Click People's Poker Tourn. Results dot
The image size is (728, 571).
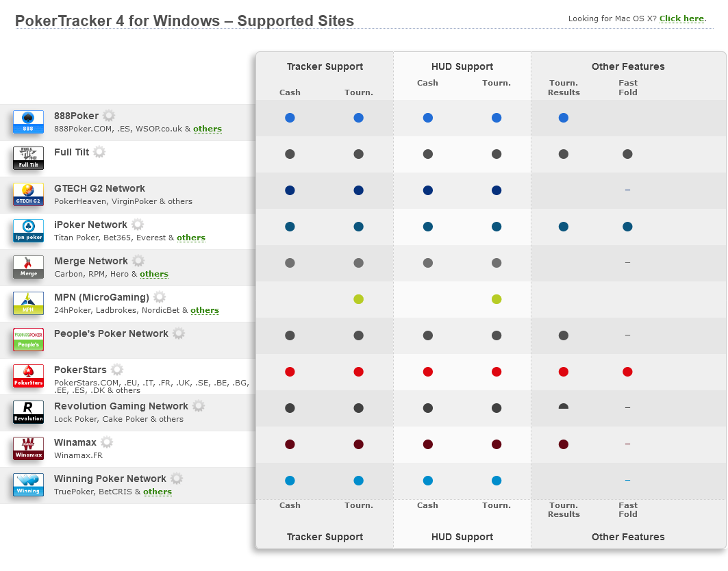563,335
